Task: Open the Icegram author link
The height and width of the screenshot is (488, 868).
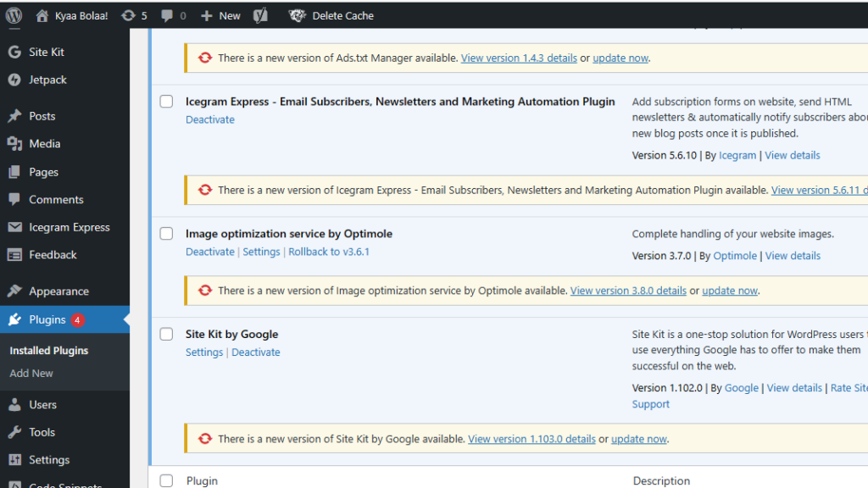Action: pyautogui.click(x=737, y=156)
